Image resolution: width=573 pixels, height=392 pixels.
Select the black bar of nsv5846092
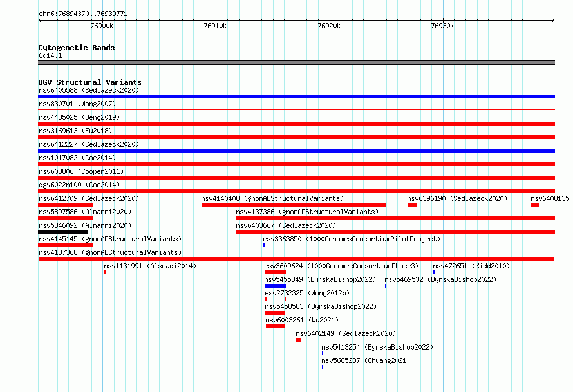coord(63,232)
